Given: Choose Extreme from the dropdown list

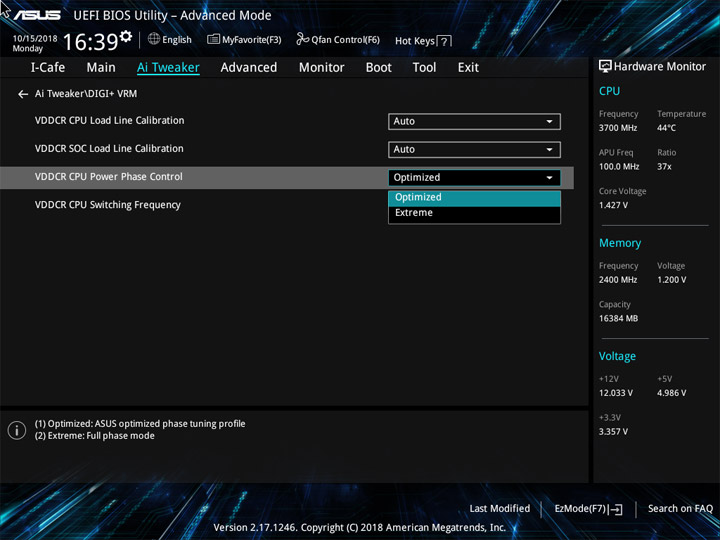Looking at the screenshot, I should click(474, 213).
